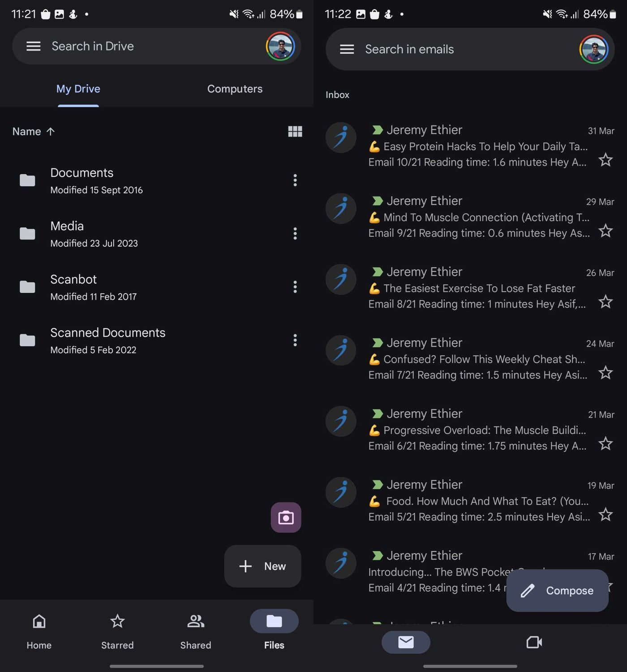Toggle the Name sort order in Drive
Image resolution: width=627 pixels, height=672 pixels.
[x=33, y=131]
